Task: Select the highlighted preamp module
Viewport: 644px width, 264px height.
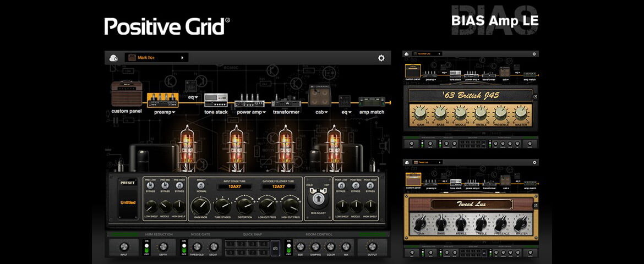Action: (162, 100)
